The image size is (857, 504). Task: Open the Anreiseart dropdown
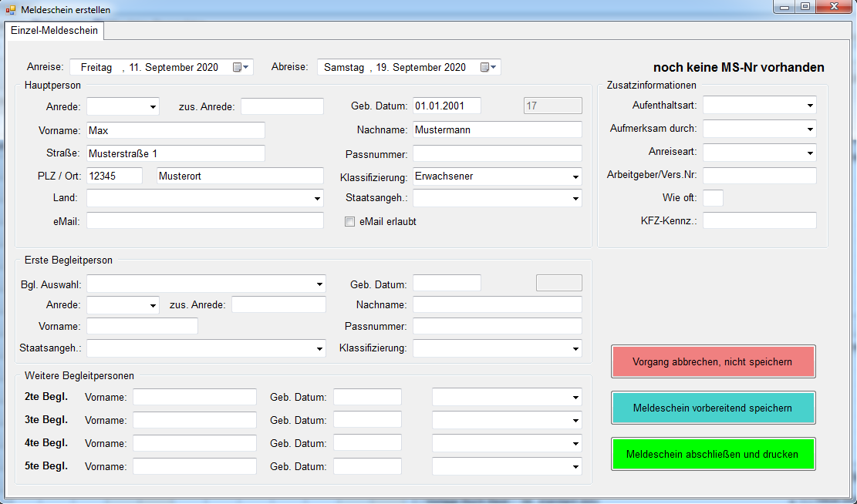pyautogui.click(x=810, y=153)
